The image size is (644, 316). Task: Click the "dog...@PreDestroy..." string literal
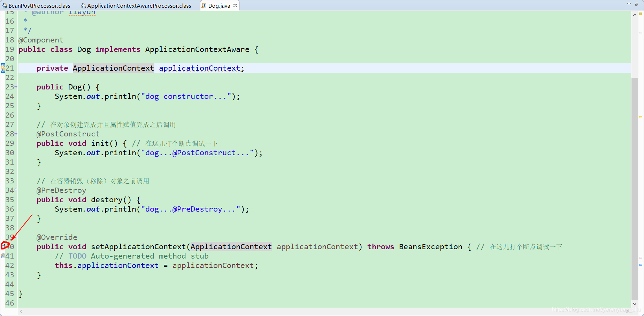click(x=191, y=209)
